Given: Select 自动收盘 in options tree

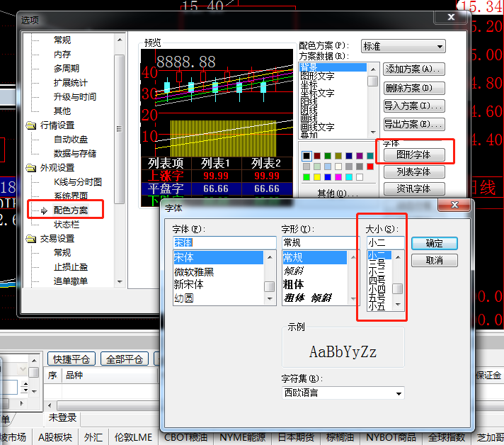Looking at the screenshot, I should (71, 140).
